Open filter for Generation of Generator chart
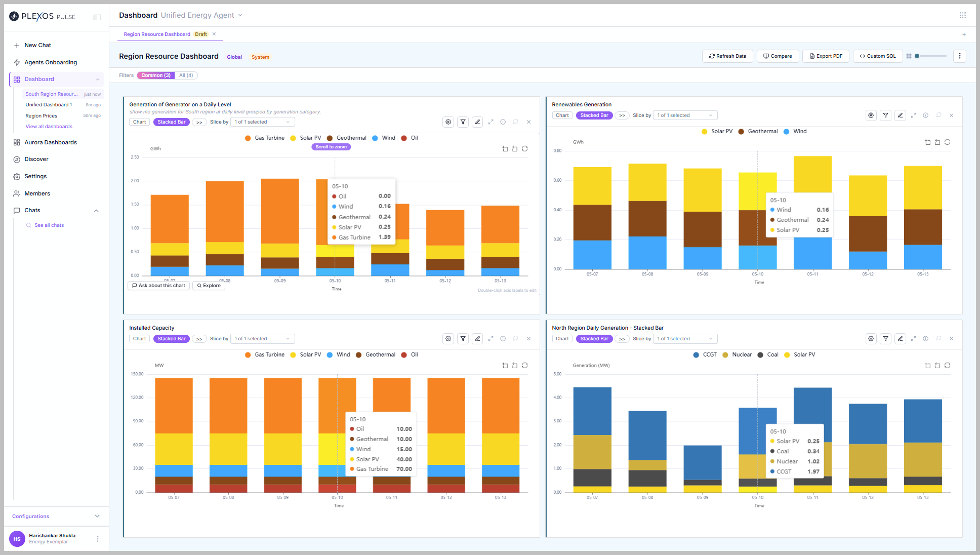Image resolution: width=980 pixels, height=555 pixels. (463, 122)
